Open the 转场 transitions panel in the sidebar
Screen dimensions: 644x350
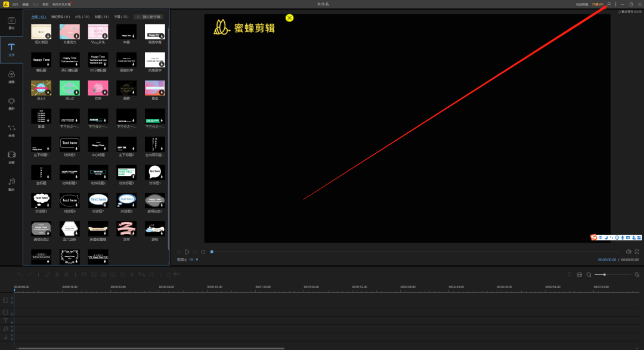(x=11, y=131)
